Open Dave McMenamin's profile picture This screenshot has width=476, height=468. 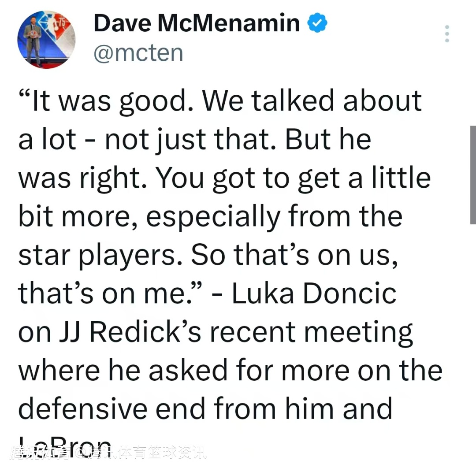tap(46, 40)
